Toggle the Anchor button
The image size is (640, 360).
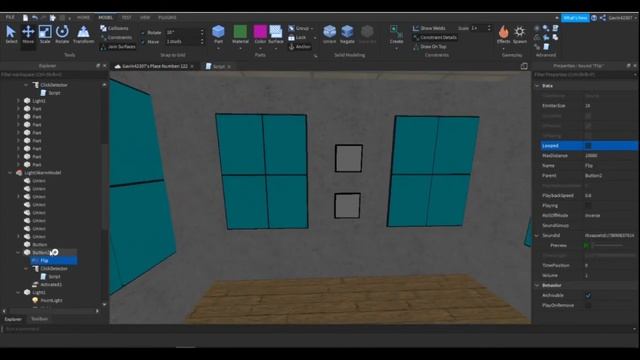click(300, 47)
